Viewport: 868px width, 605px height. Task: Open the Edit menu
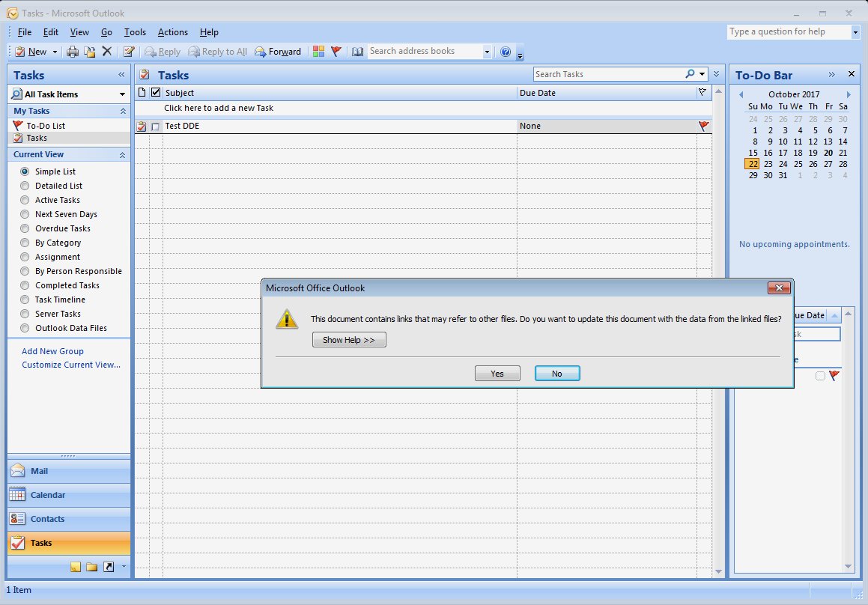[50, 32]
